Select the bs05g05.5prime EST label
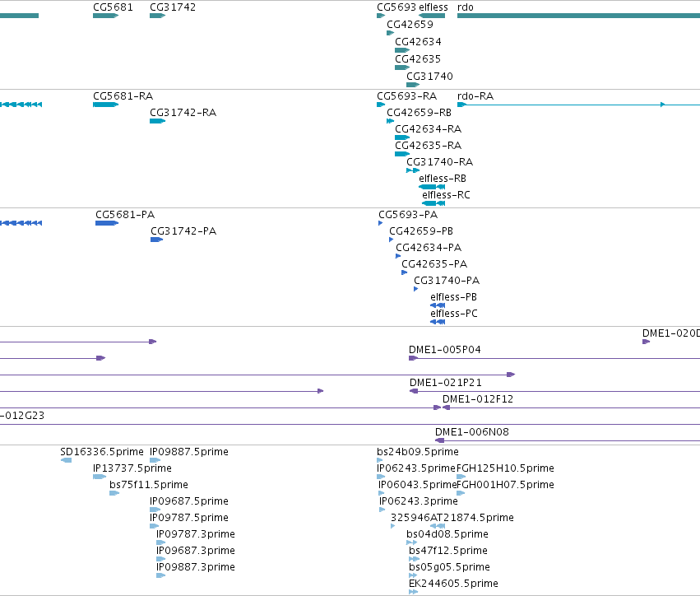Viewport: 700px width, 596px height. [x=449, y=568]
